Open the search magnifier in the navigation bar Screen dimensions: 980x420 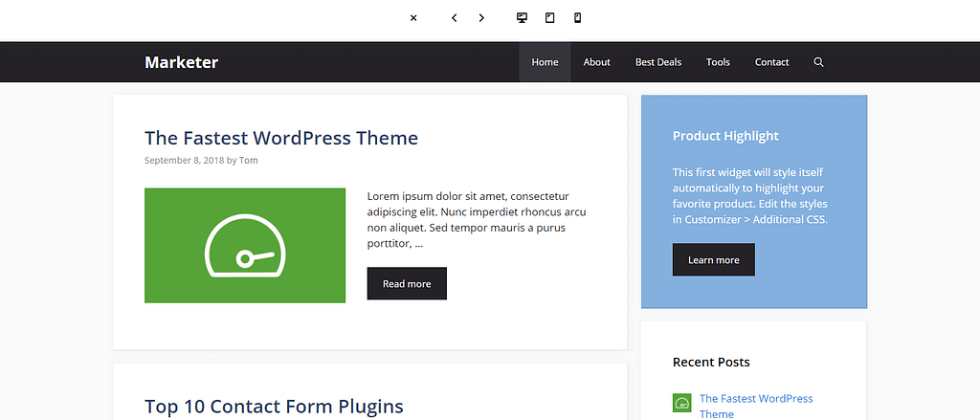click(x=819, y=62)
